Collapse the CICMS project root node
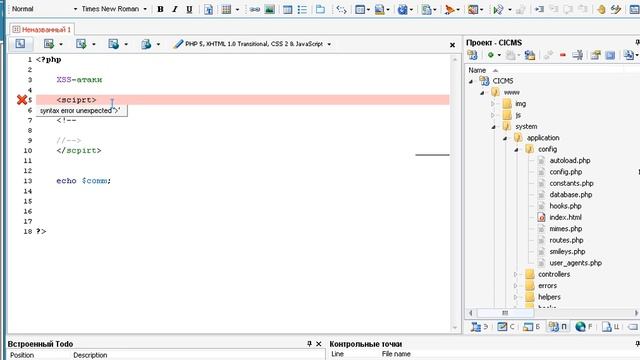Viewport: 640px width, 360px height. [471, 81]
